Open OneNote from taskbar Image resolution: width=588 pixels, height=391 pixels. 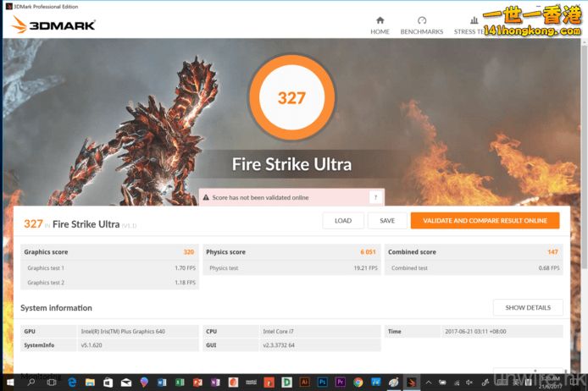pos(215,383)
